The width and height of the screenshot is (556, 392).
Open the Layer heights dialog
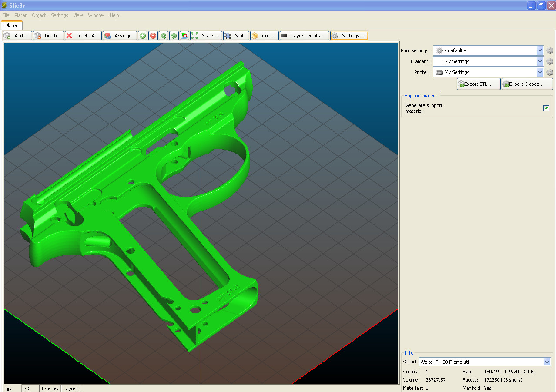[x=304, y=35]
